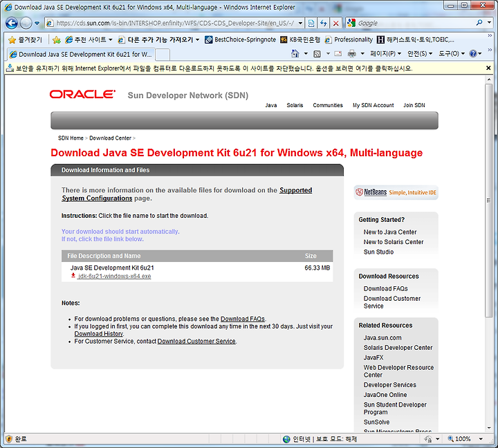498x448 pixels.
Task: Click the browser Back arrow button
Action: pos(12,23)
